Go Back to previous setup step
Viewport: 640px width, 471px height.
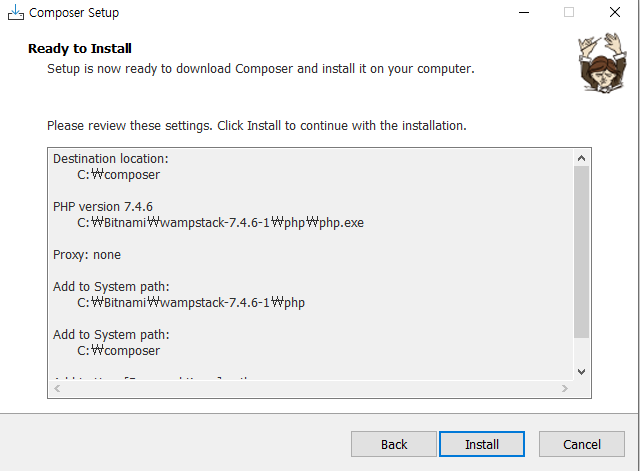[x=393, y=444]
